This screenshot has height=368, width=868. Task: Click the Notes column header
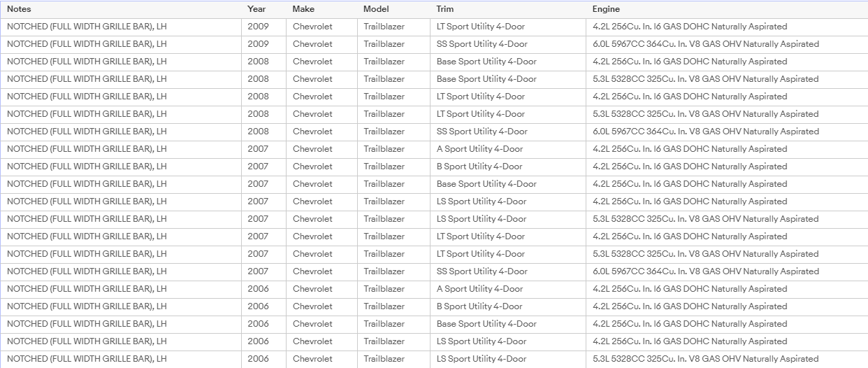pos(19,9)
